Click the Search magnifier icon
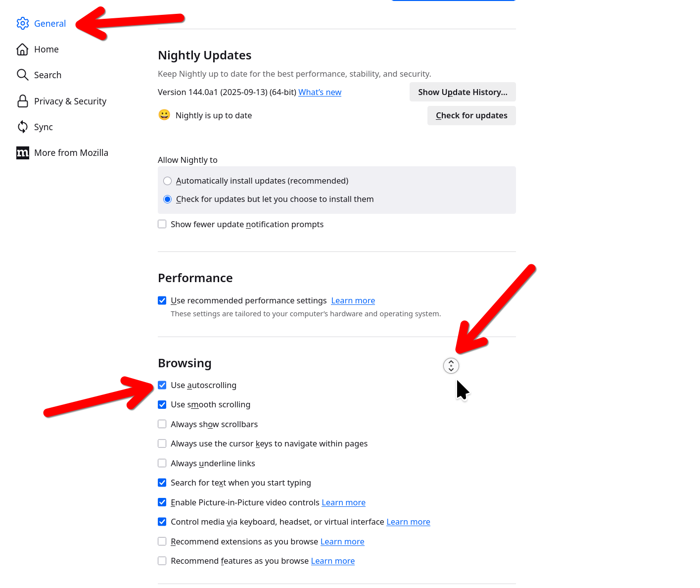Screen dimensions: 700x588 pyautogui.click(x=22, y=75)
